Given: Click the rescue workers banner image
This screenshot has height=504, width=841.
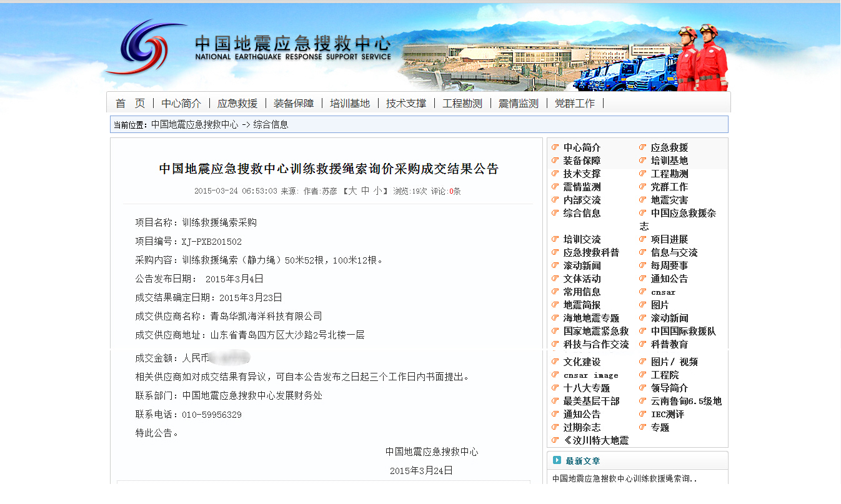Looking at the screenshot, I should tap(703, 58).
